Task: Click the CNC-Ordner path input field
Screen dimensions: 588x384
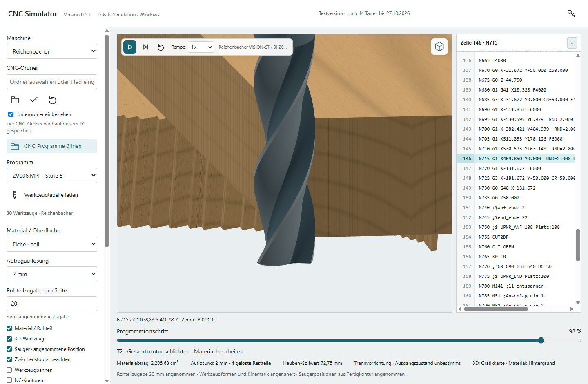Action: [52, 82]
